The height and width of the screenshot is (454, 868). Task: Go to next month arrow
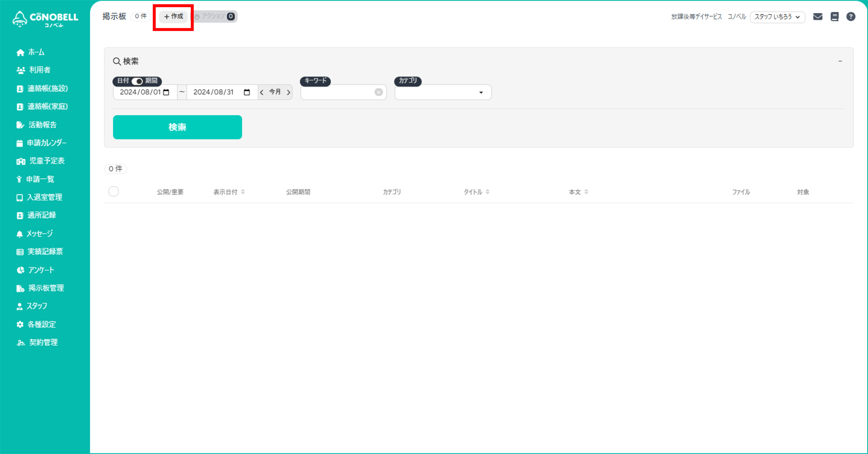288,92
